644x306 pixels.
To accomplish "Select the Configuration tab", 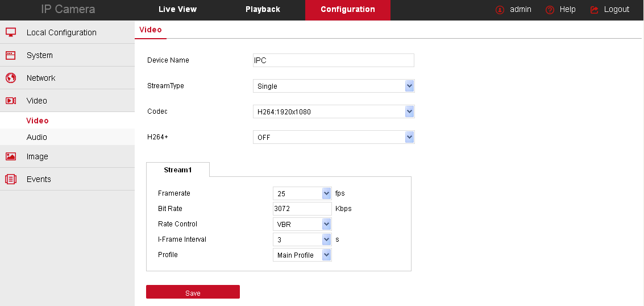I will 348,10.
